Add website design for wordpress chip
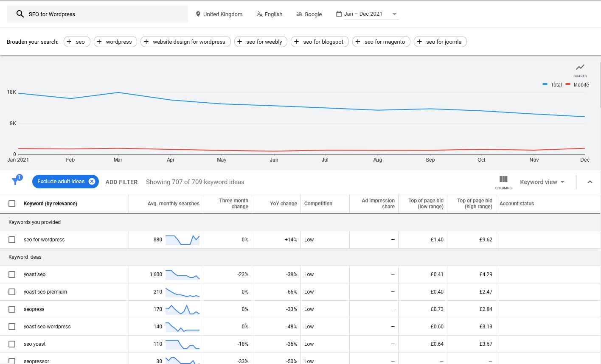601x364 pixels. point(185,42)
